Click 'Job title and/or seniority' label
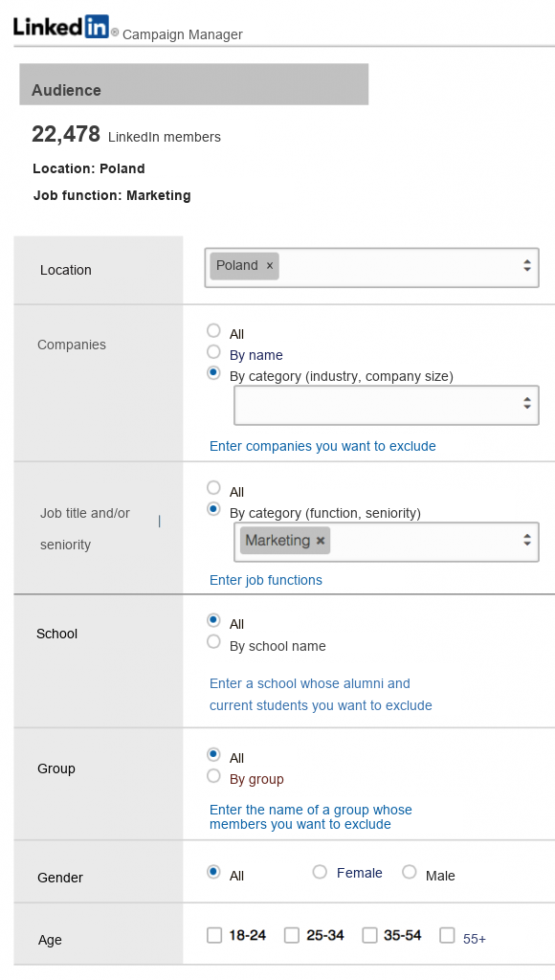 tap(85, 528)
